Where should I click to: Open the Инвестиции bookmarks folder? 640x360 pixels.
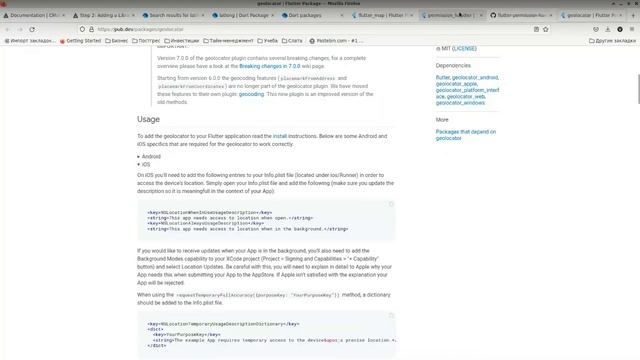[182, 41]
